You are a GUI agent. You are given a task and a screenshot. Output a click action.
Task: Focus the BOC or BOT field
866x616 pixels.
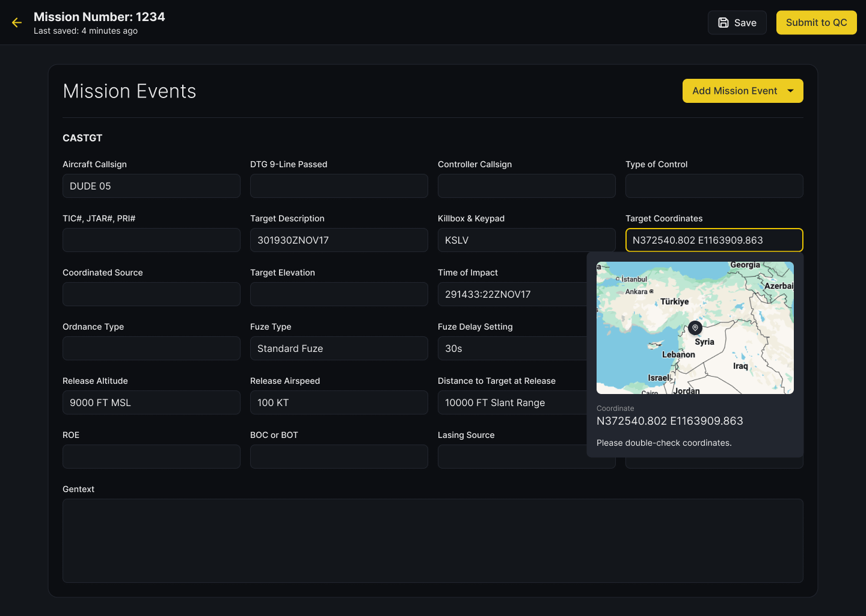click(x=339, y=457)
